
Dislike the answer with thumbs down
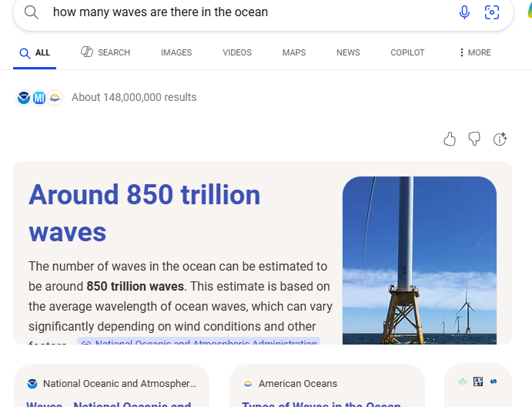click(x=475, y=139)
